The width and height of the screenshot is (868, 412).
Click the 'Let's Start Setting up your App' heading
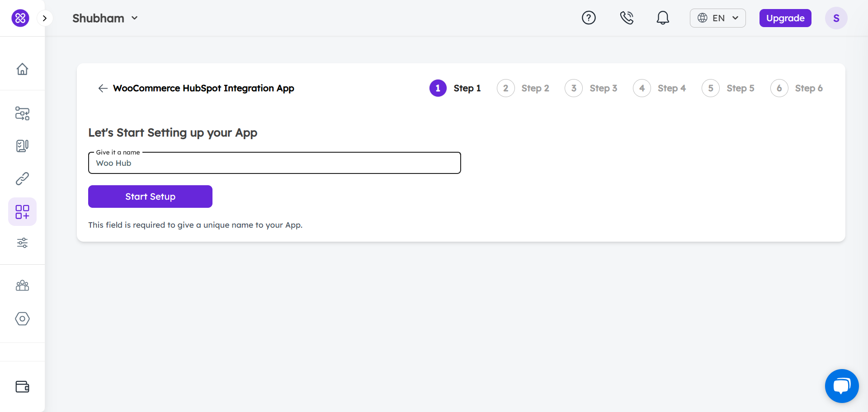pos(173,133)
